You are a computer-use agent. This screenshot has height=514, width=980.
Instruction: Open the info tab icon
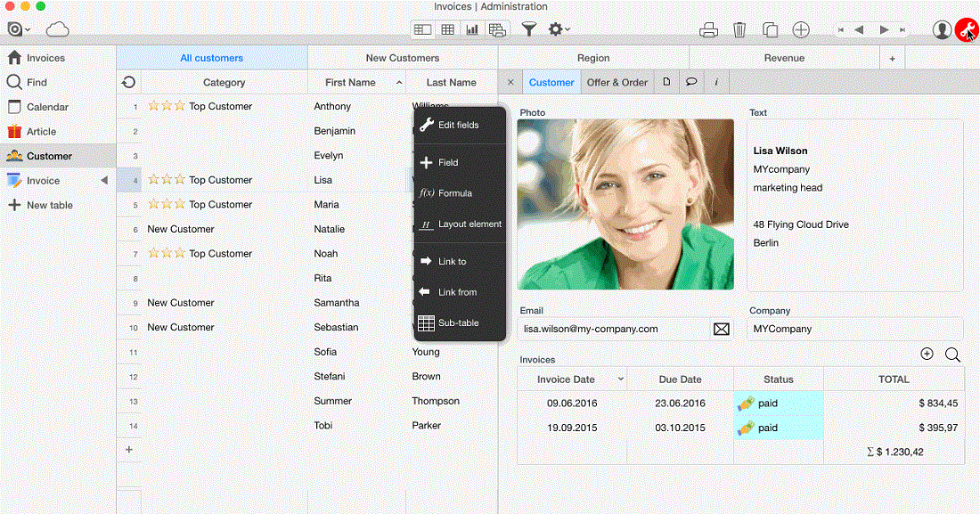716,82
